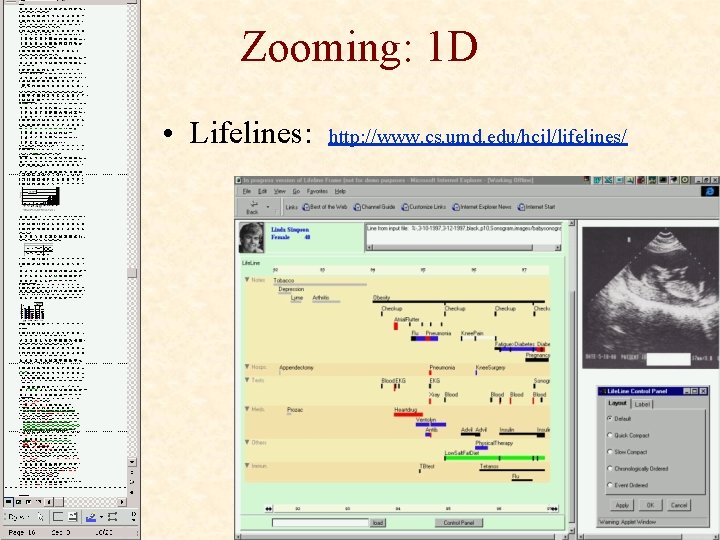Collapse the Hosps facet triangle

[x=247, y=366]
